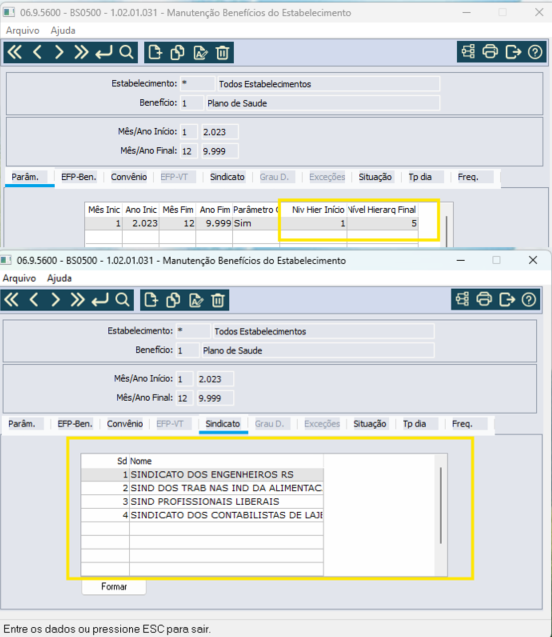552x637 pixels.
Task: Open Arquivo menu in front window
Action: click(x=19, y=278)
